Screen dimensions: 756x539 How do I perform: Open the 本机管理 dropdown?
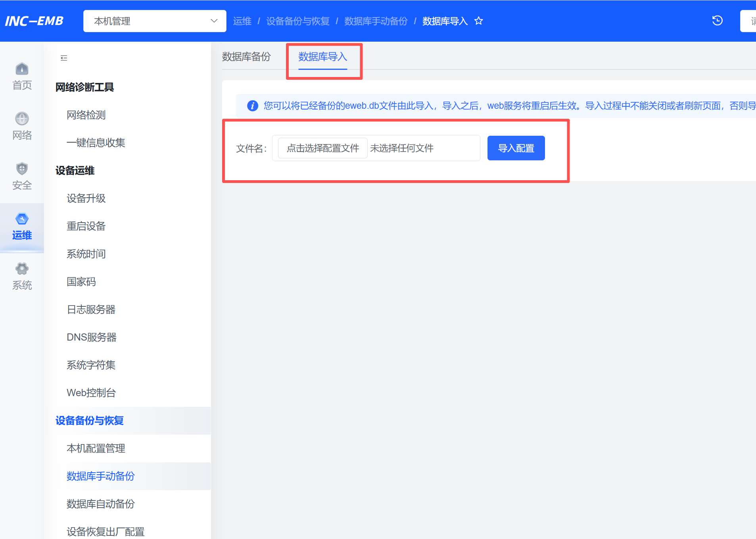point(155,21)
